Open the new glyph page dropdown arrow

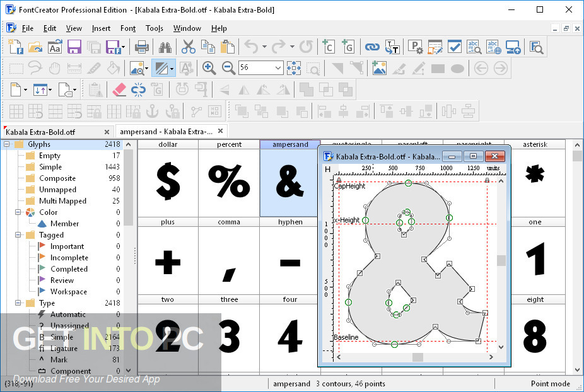25,89
